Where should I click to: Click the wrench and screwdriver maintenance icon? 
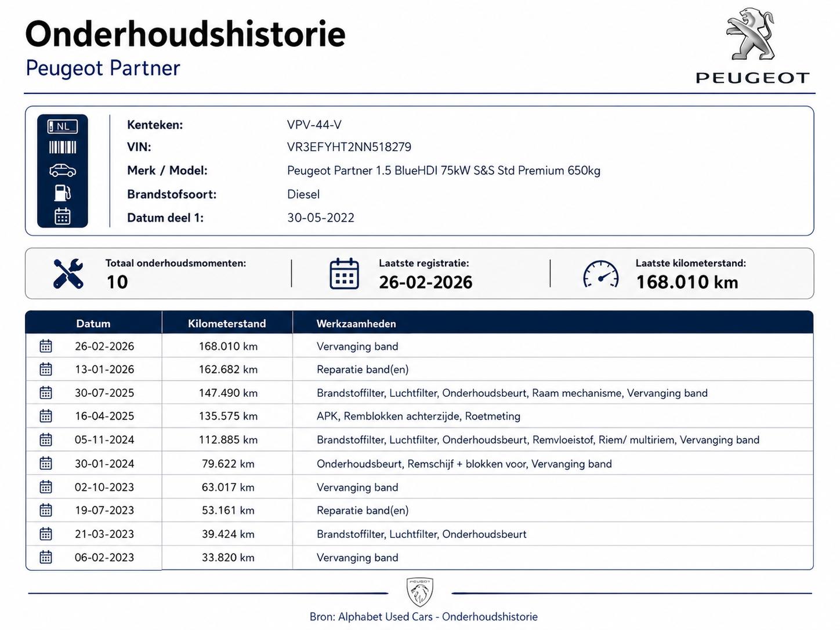[x=68, y=274]
